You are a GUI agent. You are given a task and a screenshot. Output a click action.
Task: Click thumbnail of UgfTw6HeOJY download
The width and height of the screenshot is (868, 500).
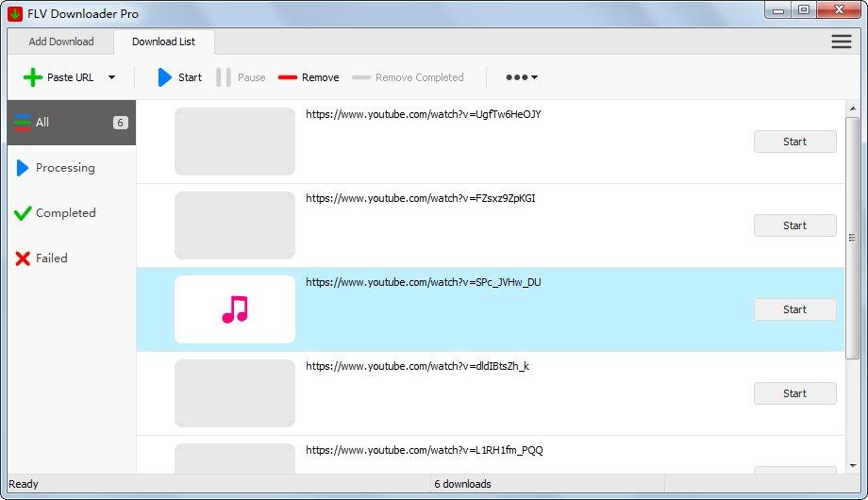click(x=235, y=142)
